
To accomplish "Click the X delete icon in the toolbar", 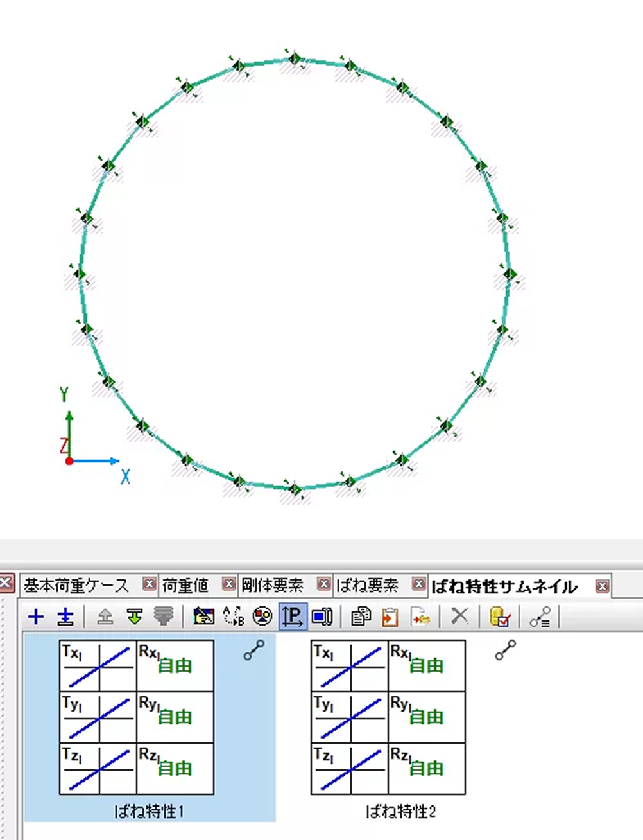I will (x=460, y=617).
